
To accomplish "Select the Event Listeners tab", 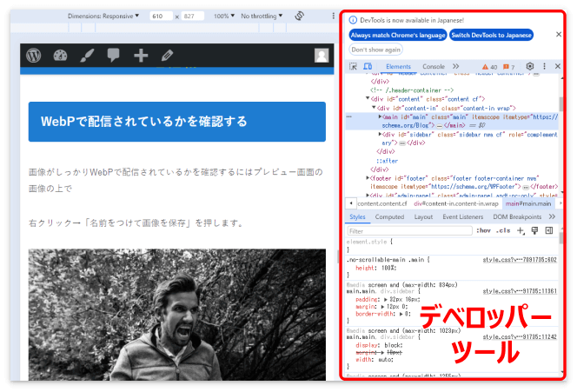I will point(462,216).
